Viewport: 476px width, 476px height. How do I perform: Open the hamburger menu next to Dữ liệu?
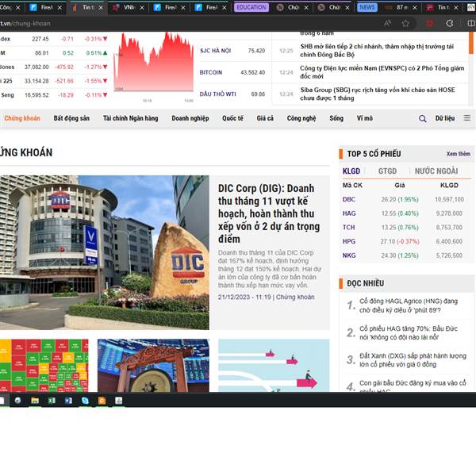(467, 118)
